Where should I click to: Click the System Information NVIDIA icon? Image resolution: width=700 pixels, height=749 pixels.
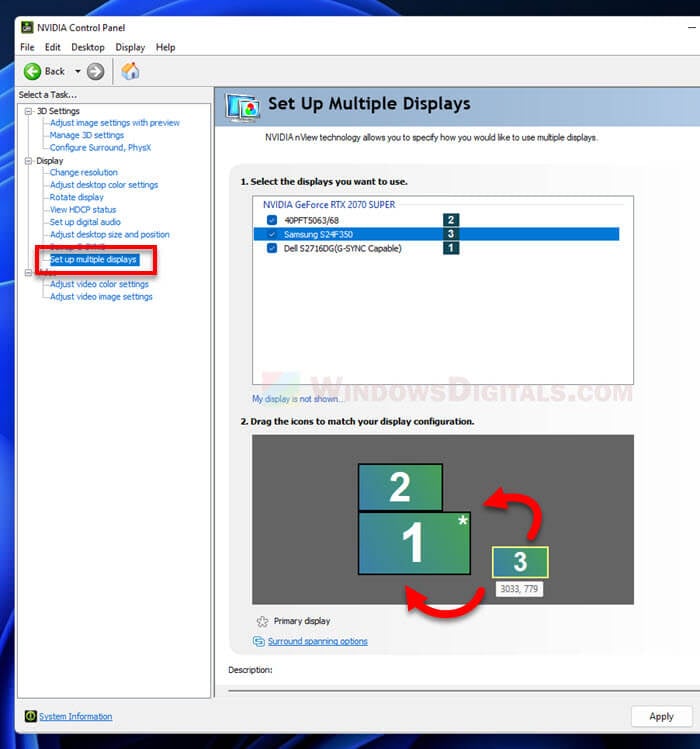(x=31, y=716)
